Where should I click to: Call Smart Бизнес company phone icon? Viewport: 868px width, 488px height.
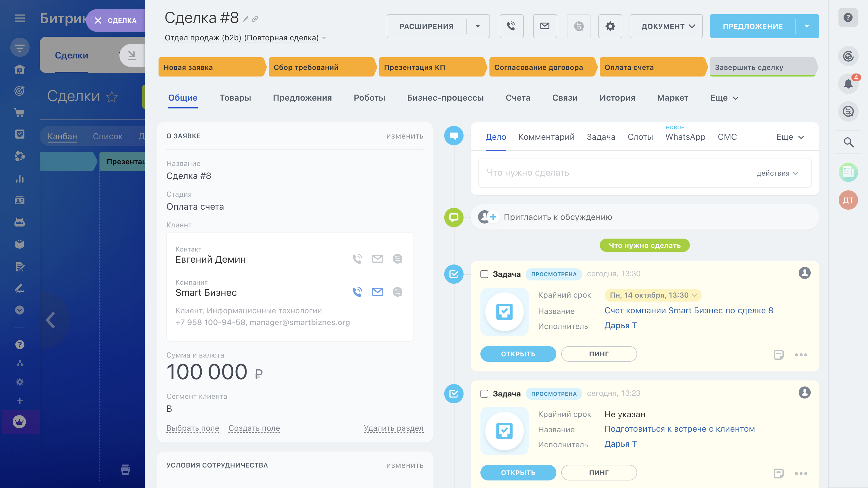click(x=357, y=292)
